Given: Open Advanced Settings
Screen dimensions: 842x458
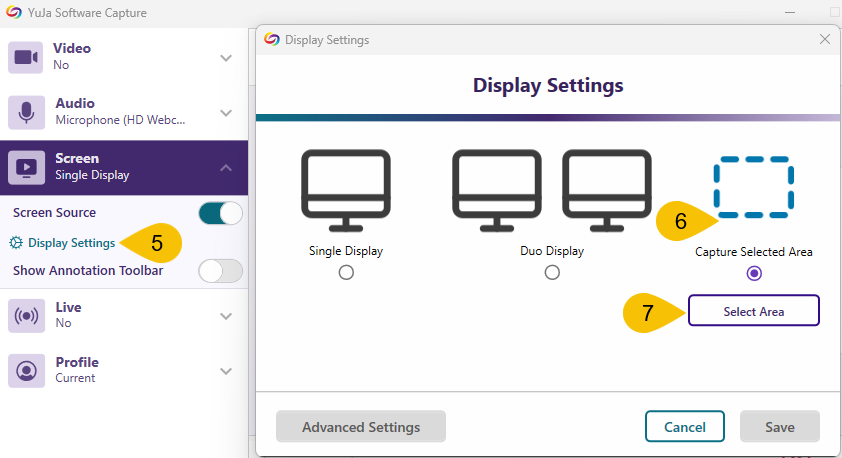Looking at the screenshot, I should (x=361, y=427).
